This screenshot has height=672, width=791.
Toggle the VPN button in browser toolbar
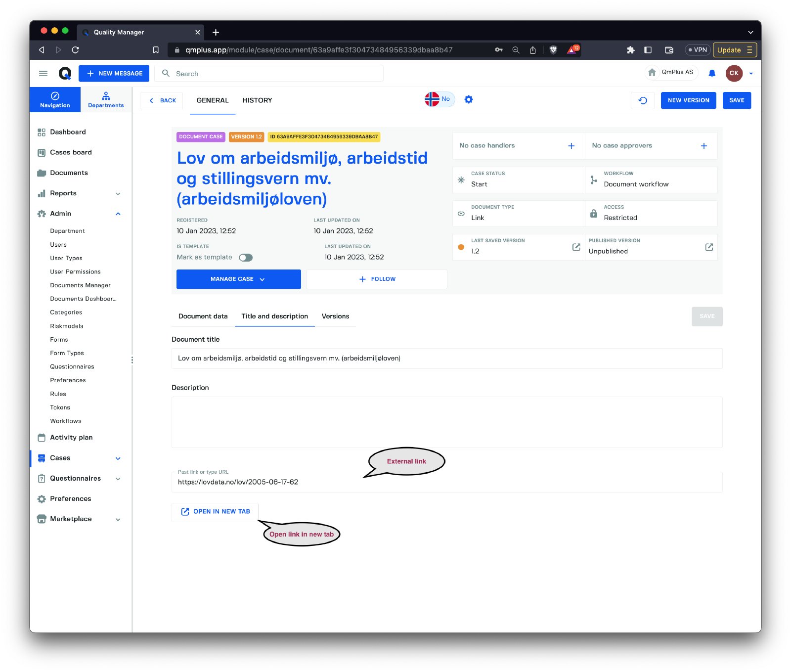(x=698, y=50)
